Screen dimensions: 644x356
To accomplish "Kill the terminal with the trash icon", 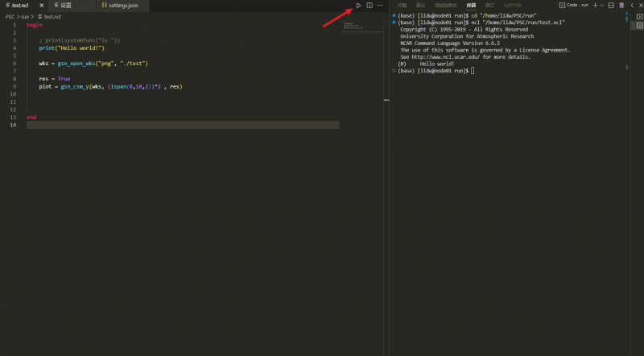I will 621,6.
